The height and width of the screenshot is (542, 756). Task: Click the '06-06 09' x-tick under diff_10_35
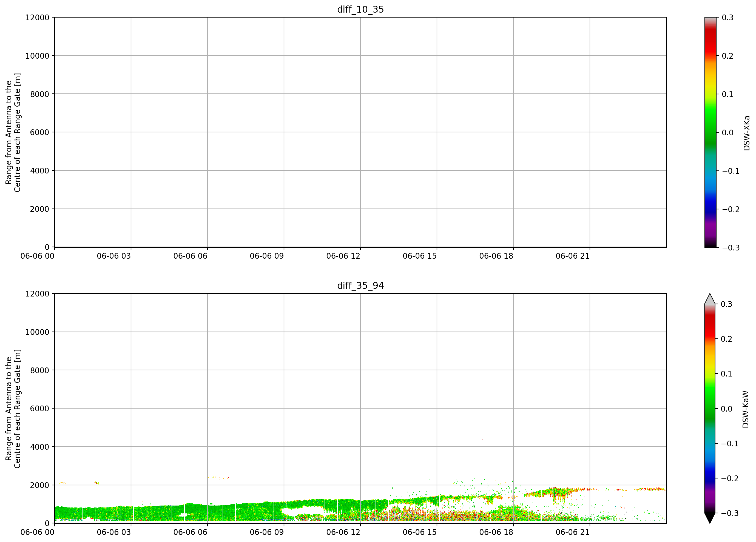click(x=267, y=256)
